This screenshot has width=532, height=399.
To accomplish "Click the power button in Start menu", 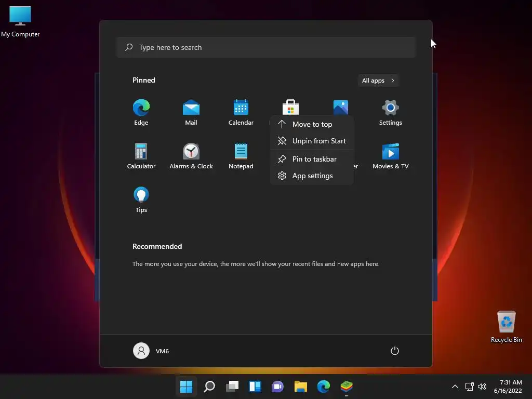I will click(395, 351).
